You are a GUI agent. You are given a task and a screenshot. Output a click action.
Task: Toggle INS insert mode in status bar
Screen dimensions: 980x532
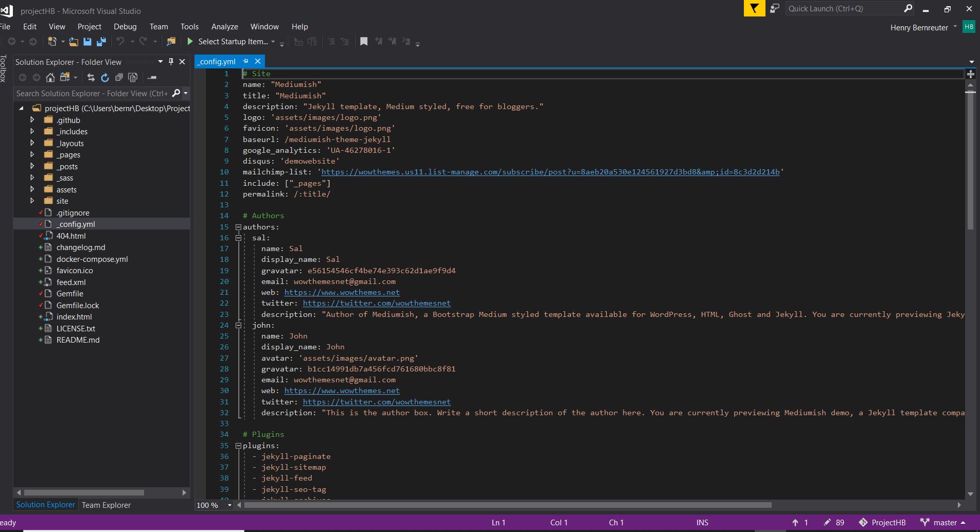tap(702, 522)
